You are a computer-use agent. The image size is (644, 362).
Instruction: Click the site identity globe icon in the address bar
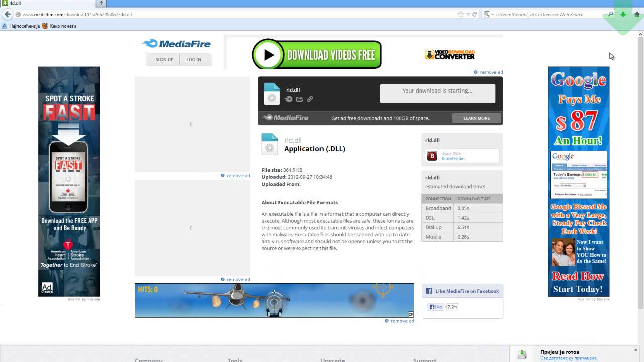pos(18,14)
